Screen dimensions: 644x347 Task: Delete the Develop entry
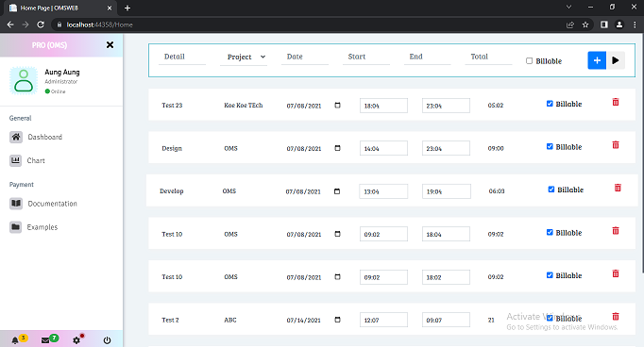point(618,188)
